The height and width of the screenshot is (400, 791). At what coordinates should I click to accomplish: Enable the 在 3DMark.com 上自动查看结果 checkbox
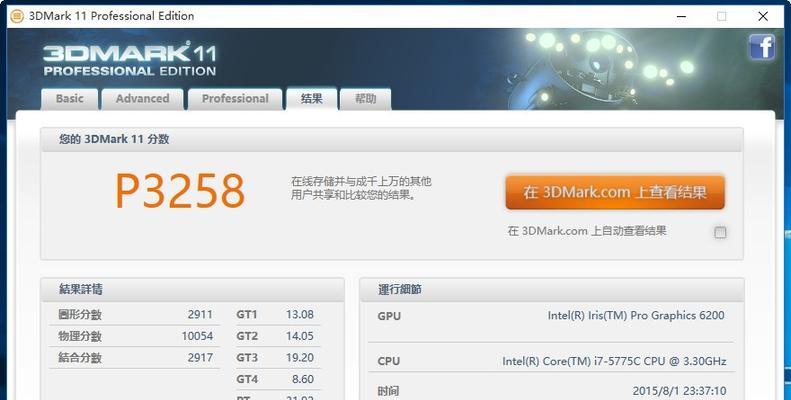tap(720, 232)
